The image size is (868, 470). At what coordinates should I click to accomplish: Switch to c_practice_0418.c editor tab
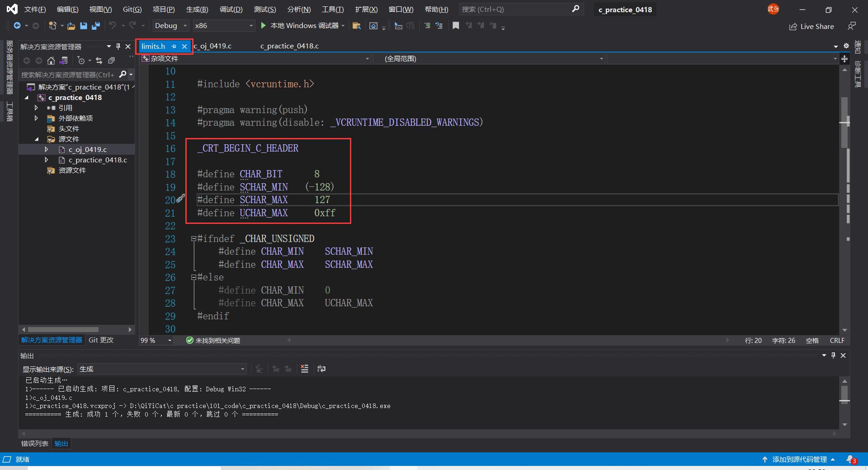point(289,46)
